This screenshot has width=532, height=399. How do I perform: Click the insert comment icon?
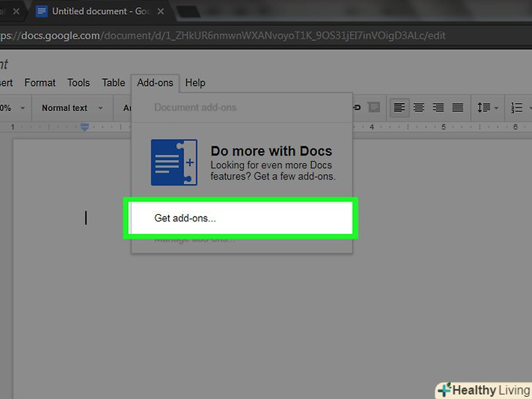click(x=374, y=107)
